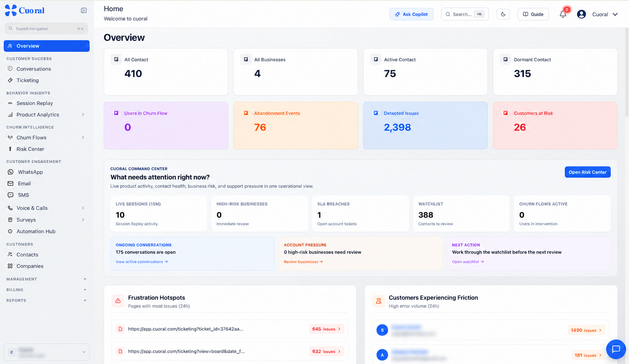Click the Email envelope icon in the sidebar

tap(10, 184)
